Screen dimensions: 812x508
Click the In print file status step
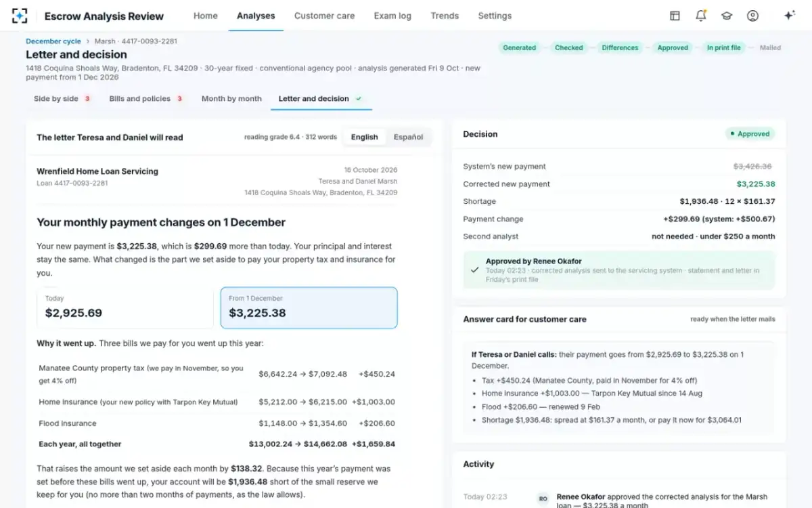[724, 47]
